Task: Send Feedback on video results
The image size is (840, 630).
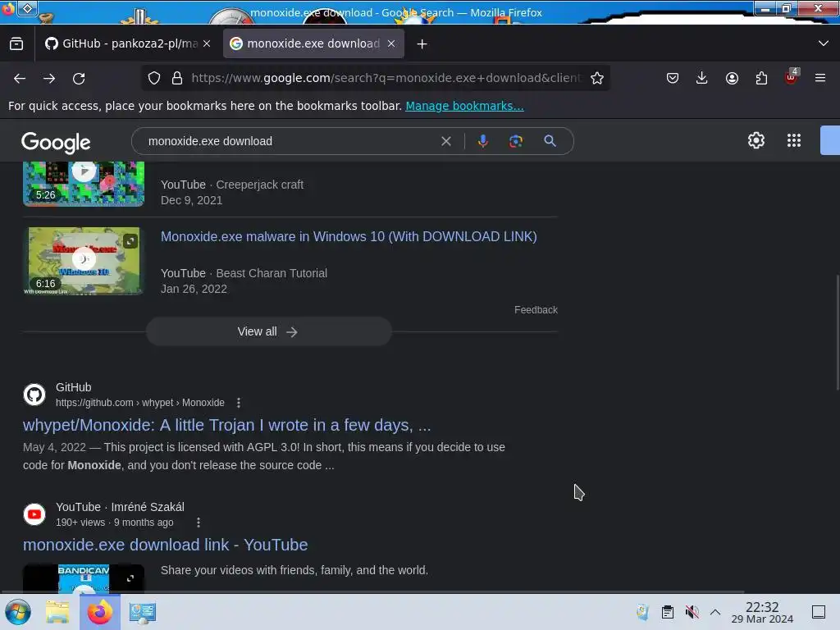Action: (536, 309)
